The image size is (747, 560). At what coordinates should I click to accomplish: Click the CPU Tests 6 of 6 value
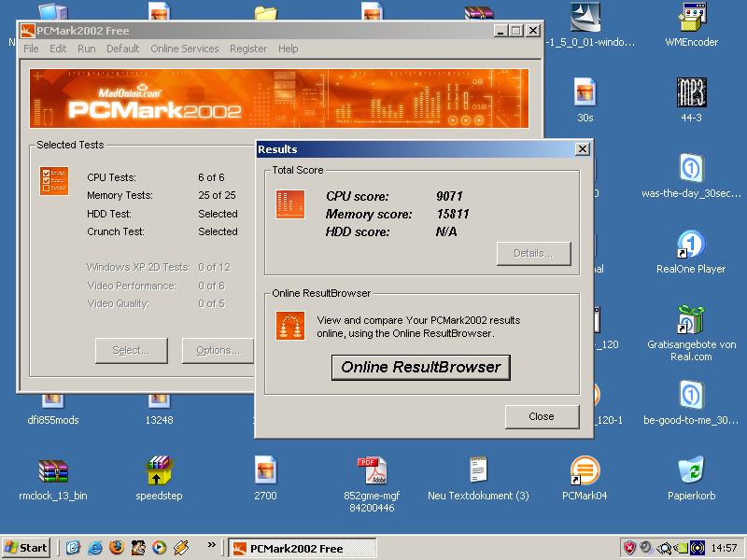[211, 177]
